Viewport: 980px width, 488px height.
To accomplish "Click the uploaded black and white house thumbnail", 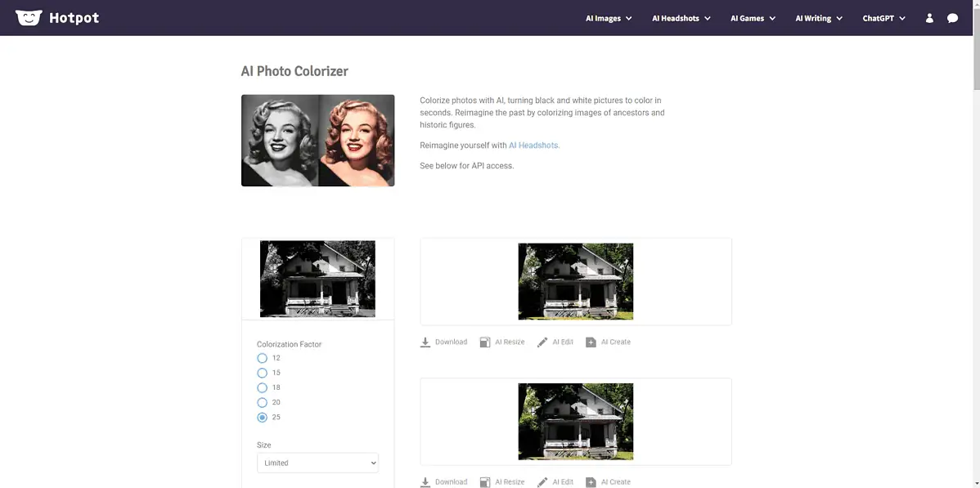I will (317, 279).
